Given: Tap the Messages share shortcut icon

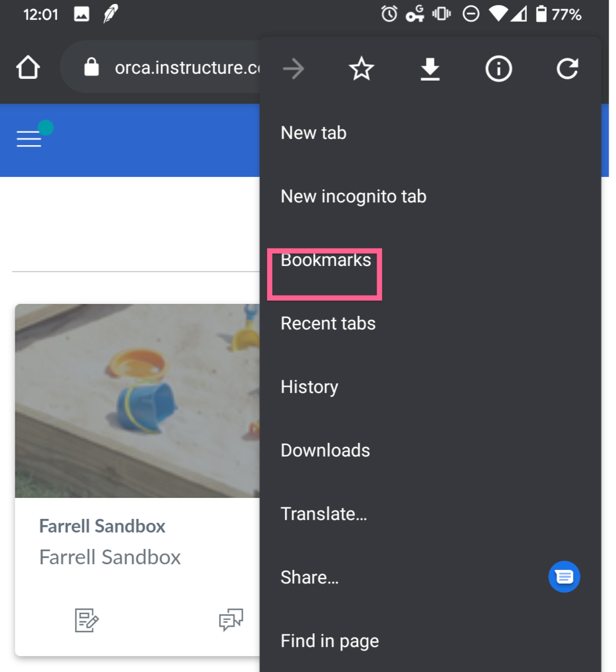Looking at the screenshot, I should point(564,577).
